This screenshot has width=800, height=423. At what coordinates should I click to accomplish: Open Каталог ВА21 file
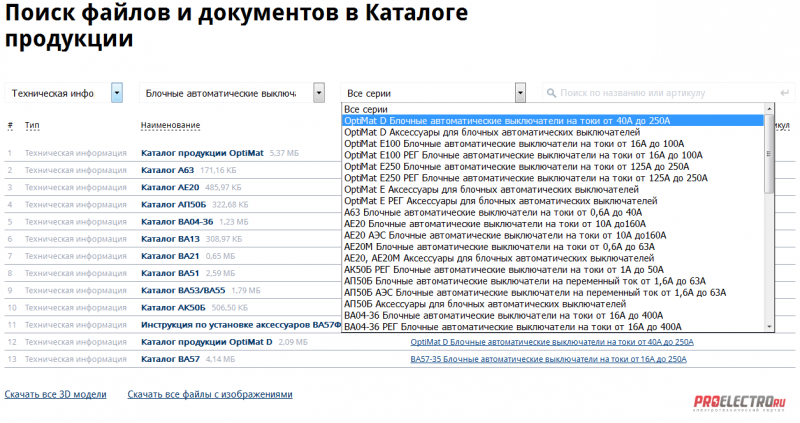pos(170,256)
